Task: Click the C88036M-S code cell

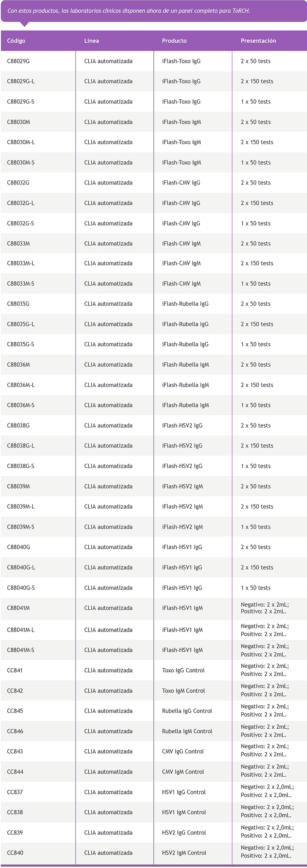Action: click(21, 405)
